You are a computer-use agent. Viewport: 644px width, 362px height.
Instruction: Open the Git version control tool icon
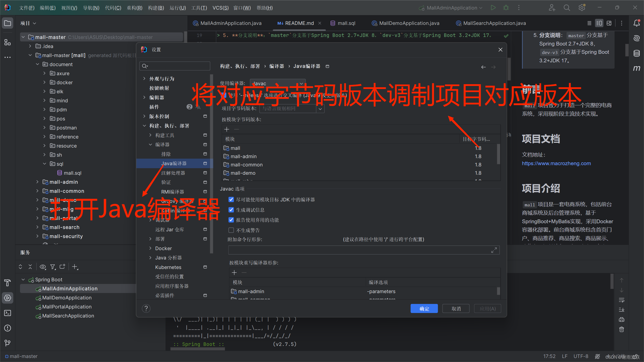pos(8,343)
